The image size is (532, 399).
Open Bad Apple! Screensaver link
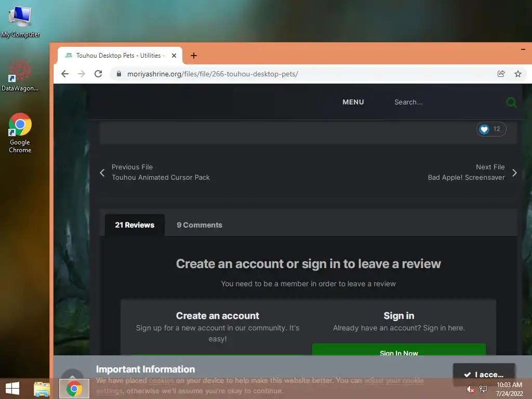click(x=466, y=178)
